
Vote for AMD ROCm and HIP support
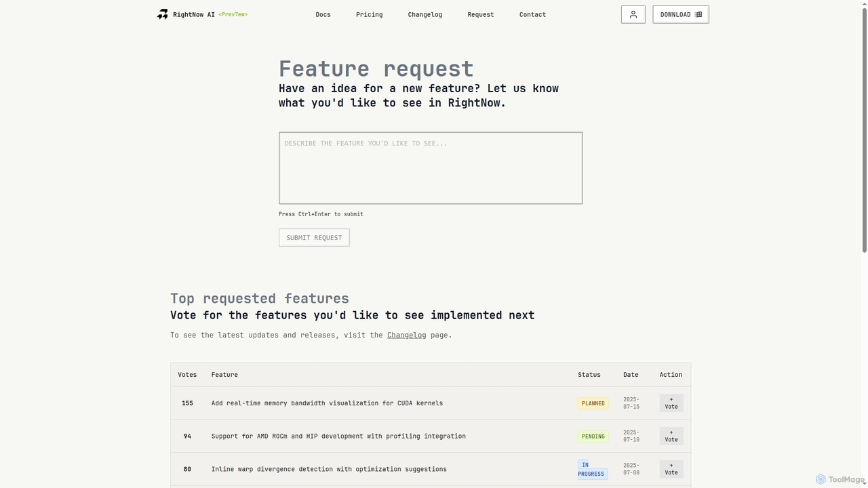click(671, 436)
